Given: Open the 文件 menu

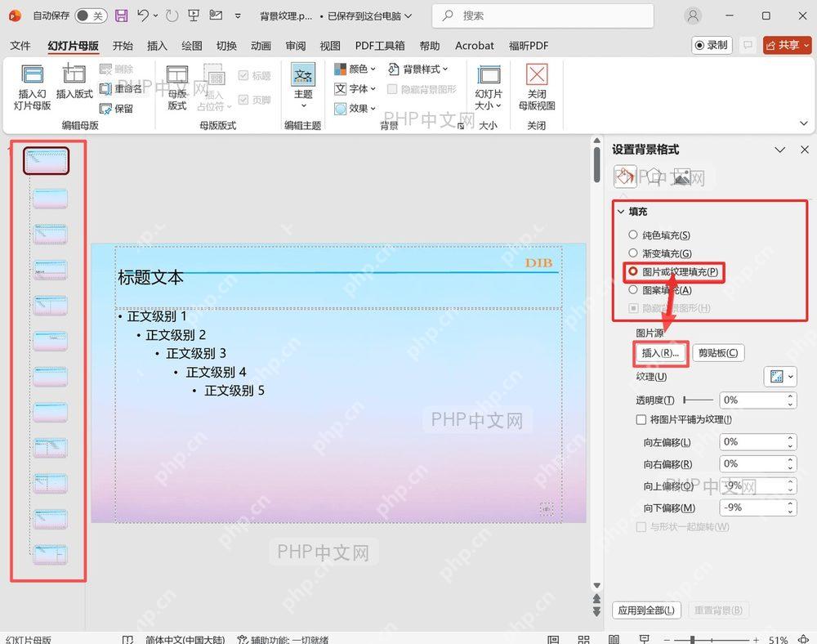Looking at the screenshot, I should click(20, 46).
